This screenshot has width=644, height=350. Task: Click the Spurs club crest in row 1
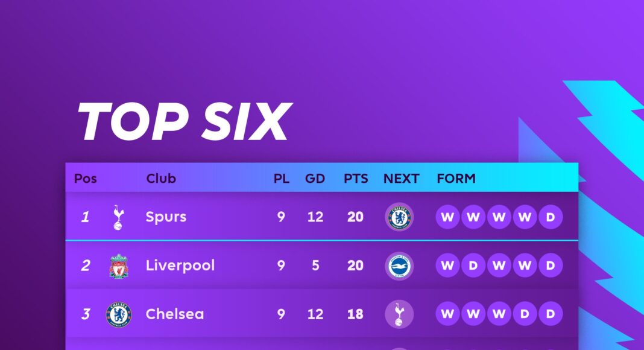point(118,217)
